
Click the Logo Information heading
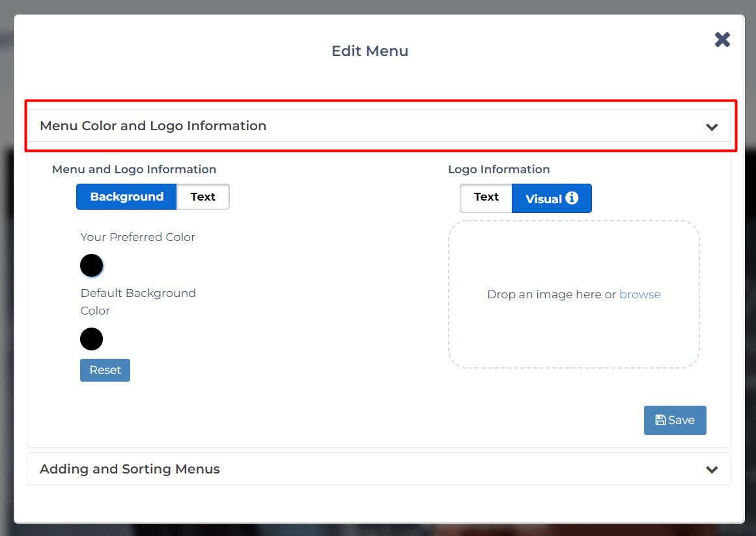(499, 169)
